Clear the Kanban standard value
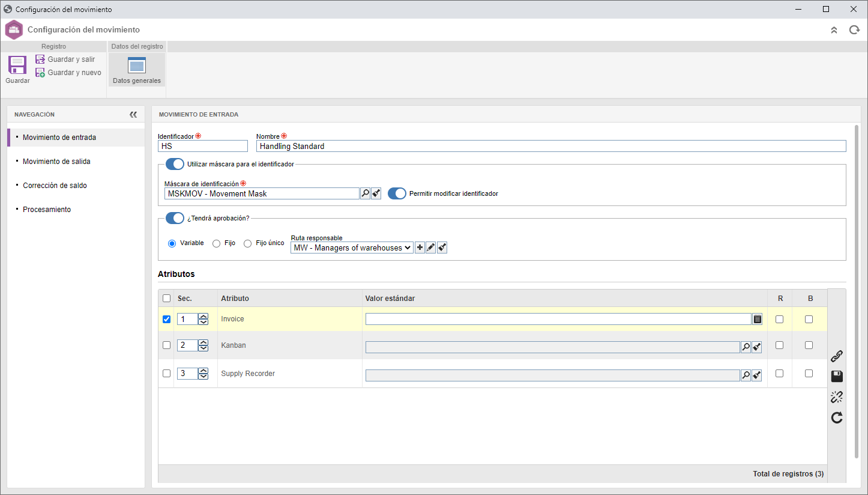The width and height of the screenshot is (868, 495). tap(757, 346)
